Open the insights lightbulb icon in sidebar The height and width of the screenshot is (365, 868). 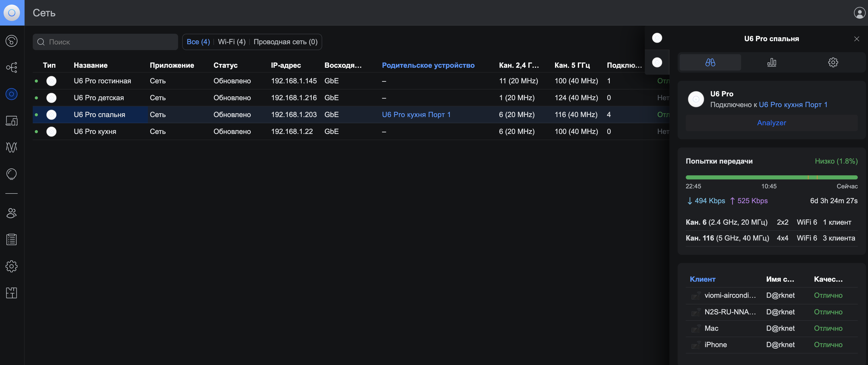12,174
